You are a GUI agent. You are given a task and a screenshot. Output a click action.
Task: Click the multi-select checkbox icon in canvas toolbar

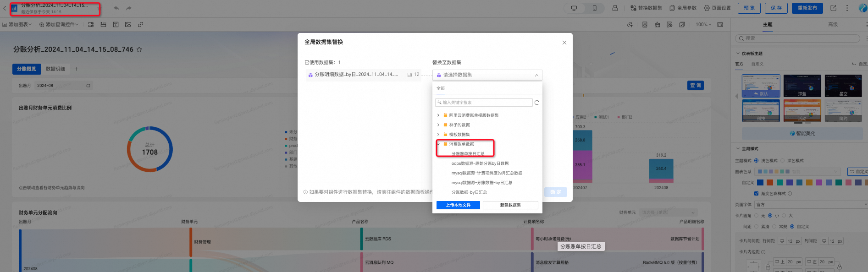[682, 25]
